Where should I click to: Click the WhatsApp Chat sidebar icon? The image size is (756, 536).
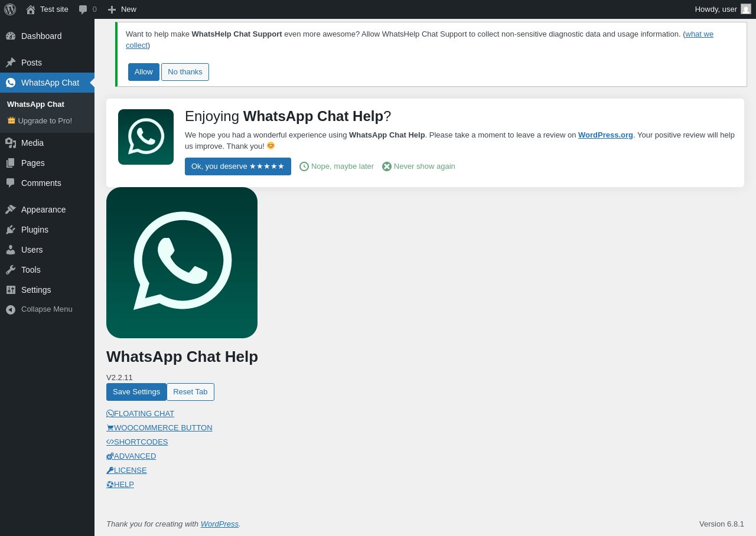(x=11, y=83)
